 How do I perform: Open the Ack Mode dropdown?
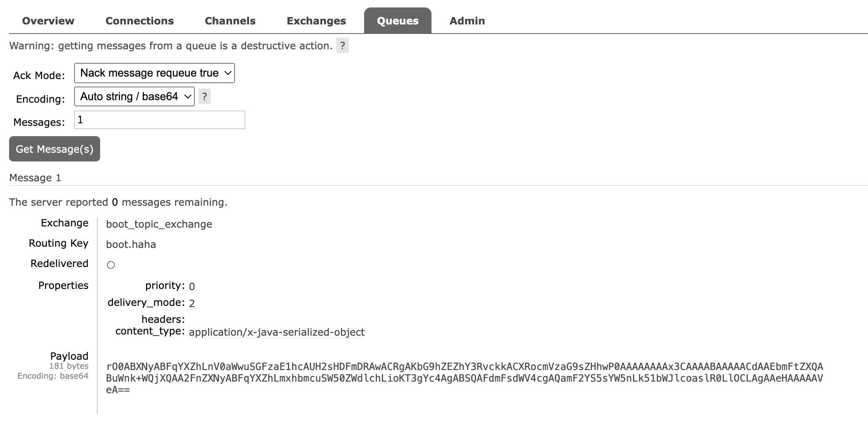click(154, 73)
